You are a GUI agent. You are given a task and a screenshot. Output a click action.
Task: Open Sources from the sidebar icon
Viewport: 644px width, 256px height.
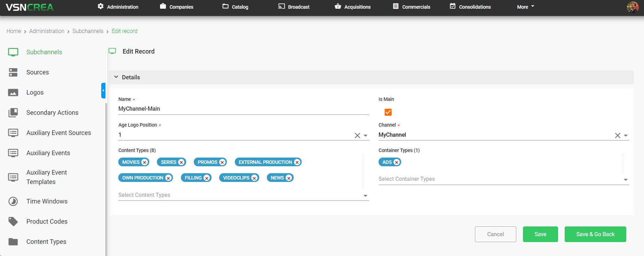13,72
